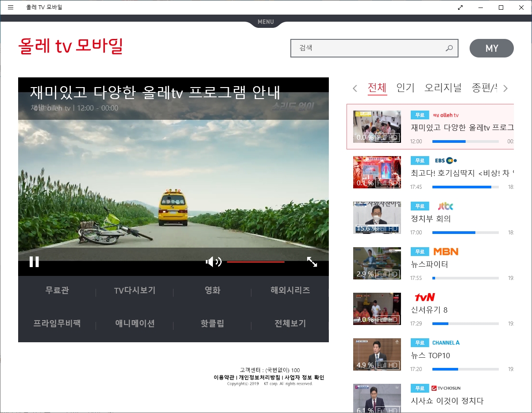Adjust the red volume slider
Screen dimensions: 532x413
coord(256,262)
